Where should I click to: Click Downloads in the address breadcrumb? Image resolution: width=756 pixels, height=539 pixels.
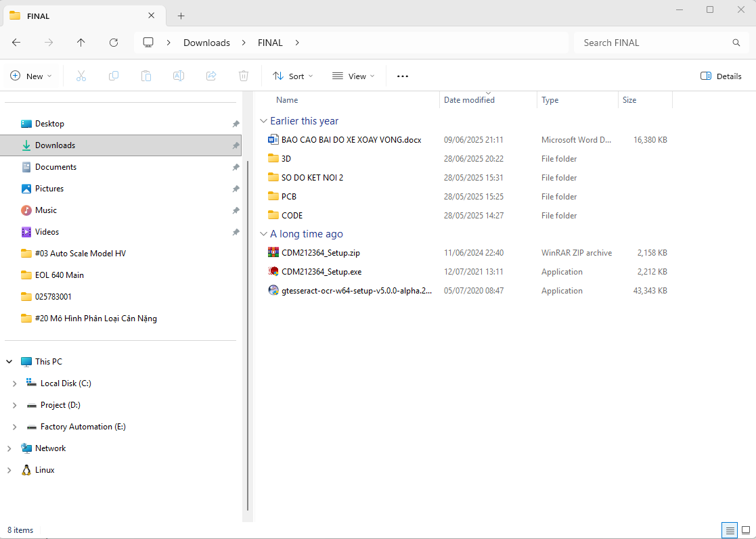[206, 43]
